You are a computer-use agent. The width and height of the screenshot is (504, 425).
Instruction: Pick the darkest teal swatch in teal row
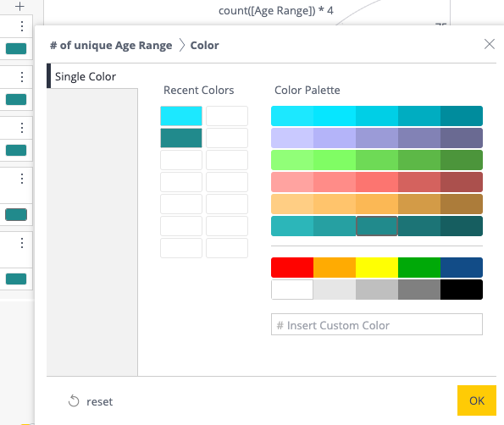tap(462, 226)
